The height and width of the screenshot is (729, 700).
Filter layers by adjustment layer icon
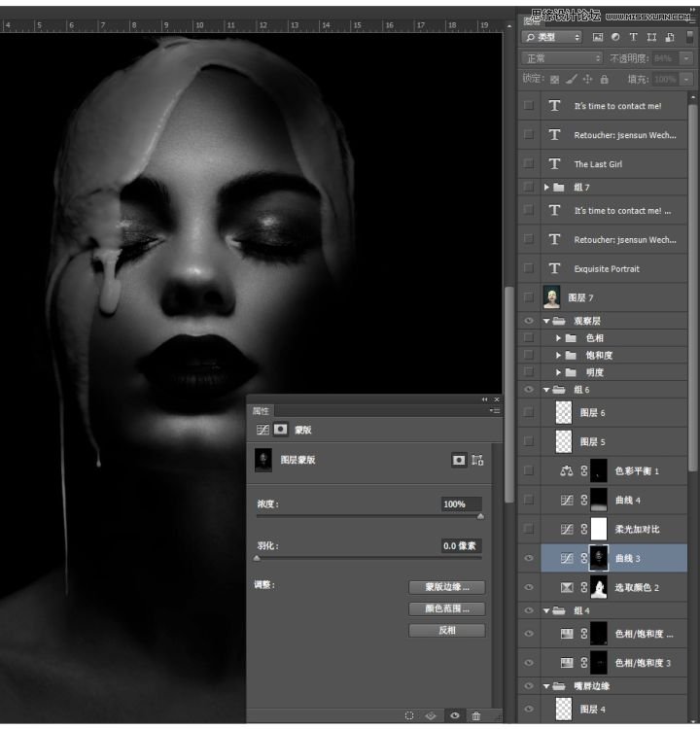[x=615, y=37]
